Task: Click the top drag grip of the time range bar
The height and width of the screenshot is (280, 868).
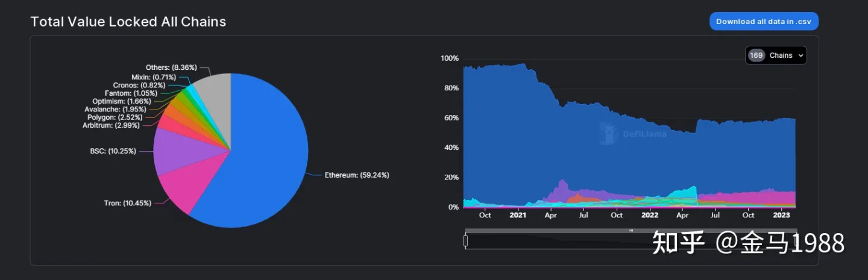Action: pos(631,231)
